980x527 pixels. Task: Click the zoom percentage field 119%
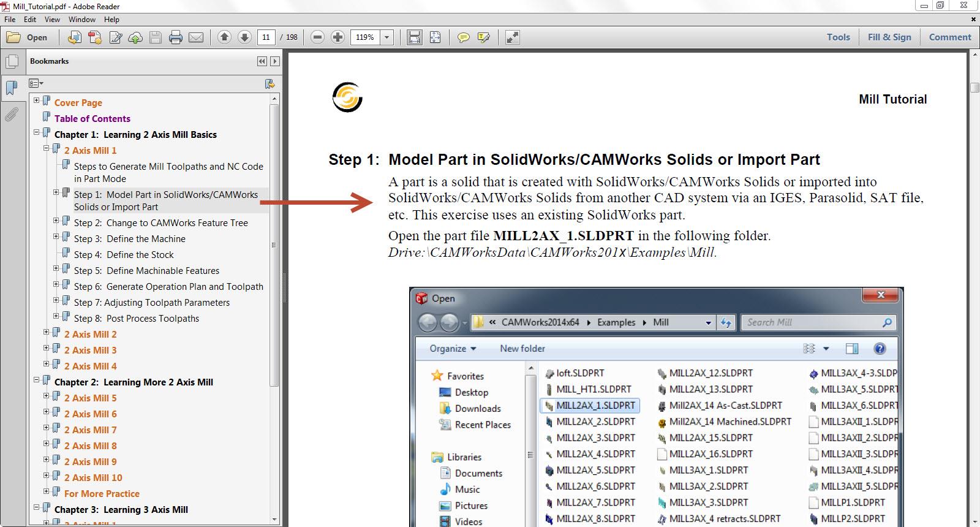coord(365,37)
